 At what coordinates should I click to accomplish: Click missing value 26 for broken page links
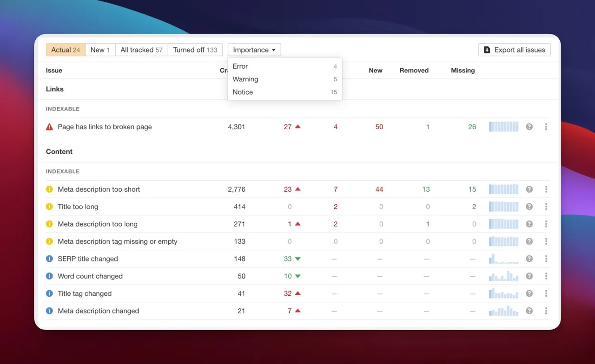472,127
